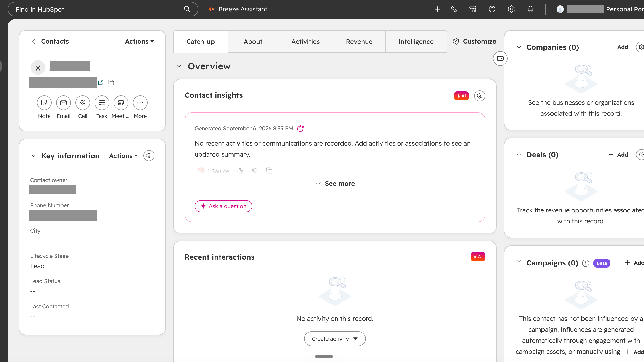Copy contact email with copy icon
Image resolution: width=644 pixels, height=362 pixels.
[111, 82]
